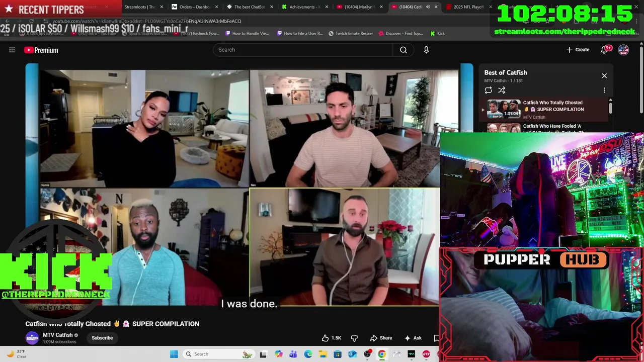Open the account avatar menu
The image size is (644, 362).
click(623, 50)
